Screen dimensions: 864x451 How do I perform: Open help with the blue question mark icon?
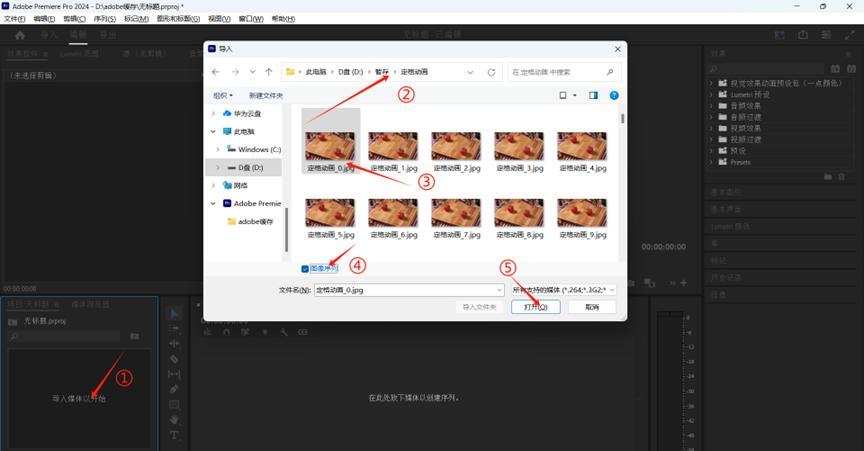pos(614,95)
